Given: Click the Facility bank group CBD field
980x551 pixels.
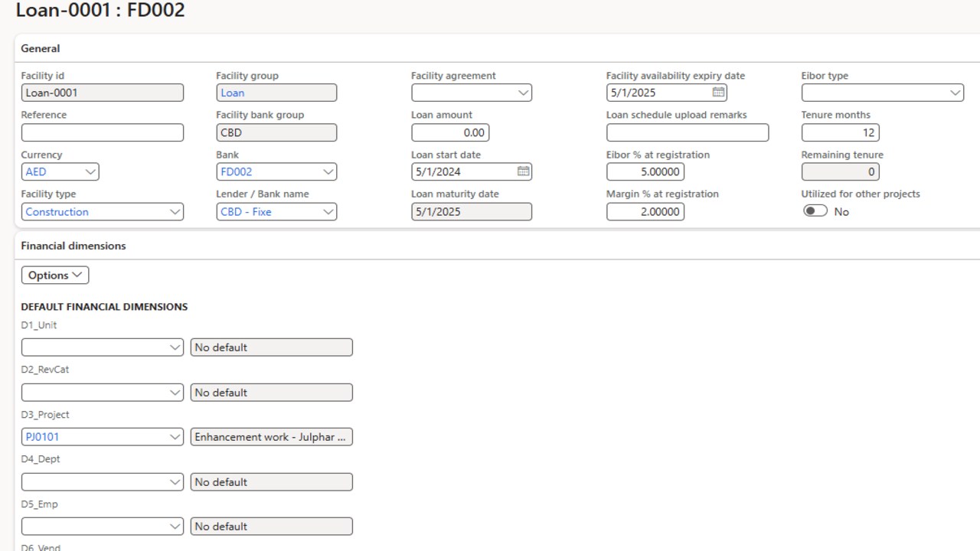Looking at the screenshot, I should click(276, 132).
